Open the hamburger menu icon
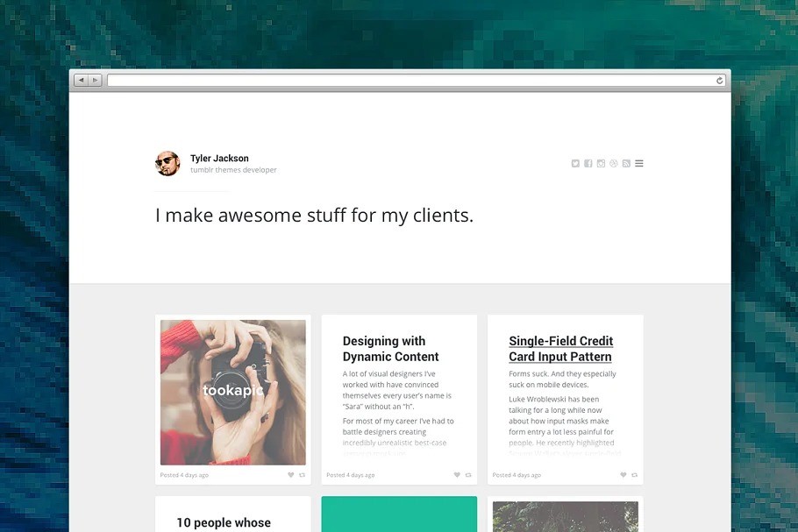This screenshot has height=532, width=798. [639, 163]
